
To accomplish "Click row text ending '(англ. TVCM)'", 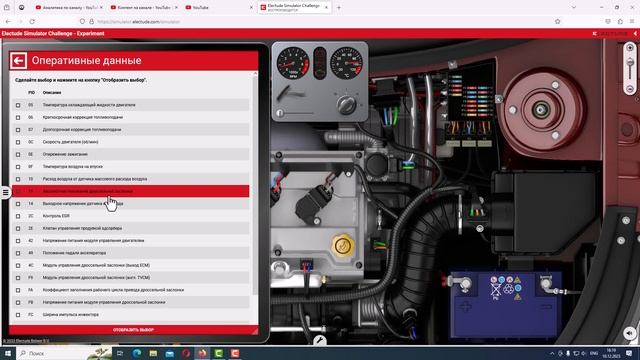I will (96, 278).
